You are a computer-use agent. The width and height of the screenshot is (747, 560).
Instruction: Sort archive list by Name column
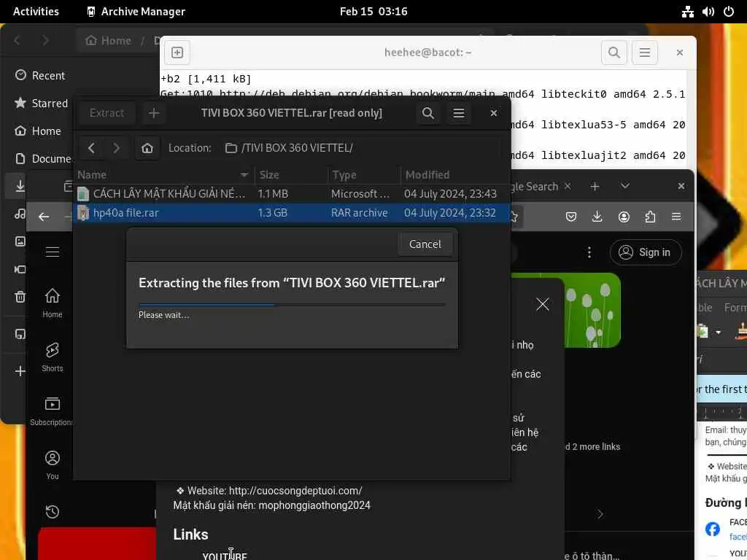tap(164, 175)
